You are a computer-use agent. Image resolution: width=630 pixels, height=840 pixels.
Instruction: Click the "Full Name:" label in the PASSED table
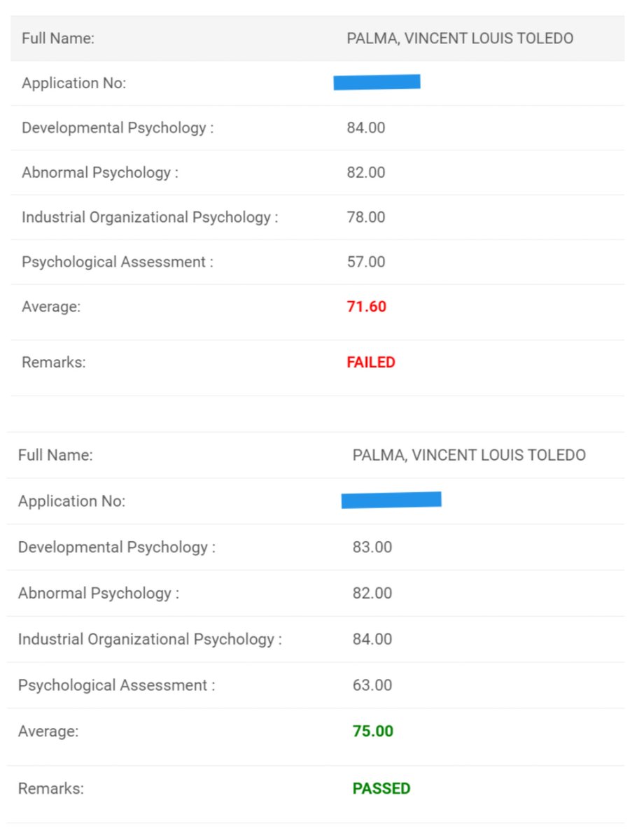pyautogui.click(x=55, y=455)
